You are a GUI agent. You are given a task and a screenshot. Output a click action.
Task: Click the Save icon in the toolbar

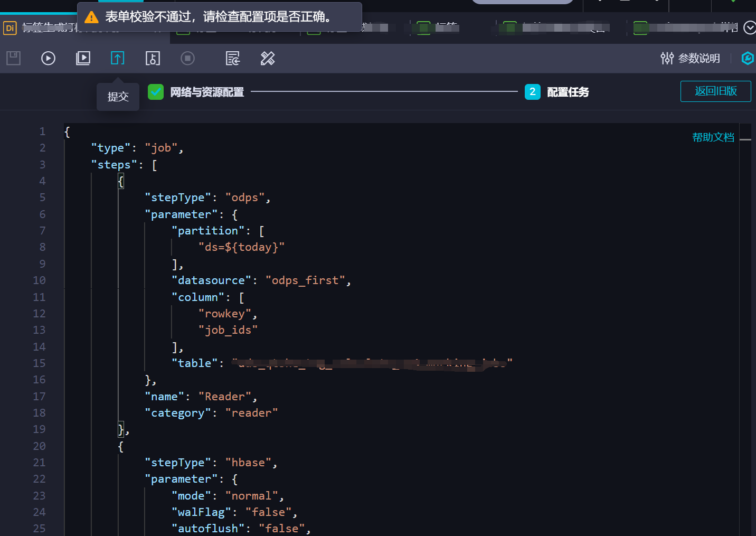coord(13,58)
